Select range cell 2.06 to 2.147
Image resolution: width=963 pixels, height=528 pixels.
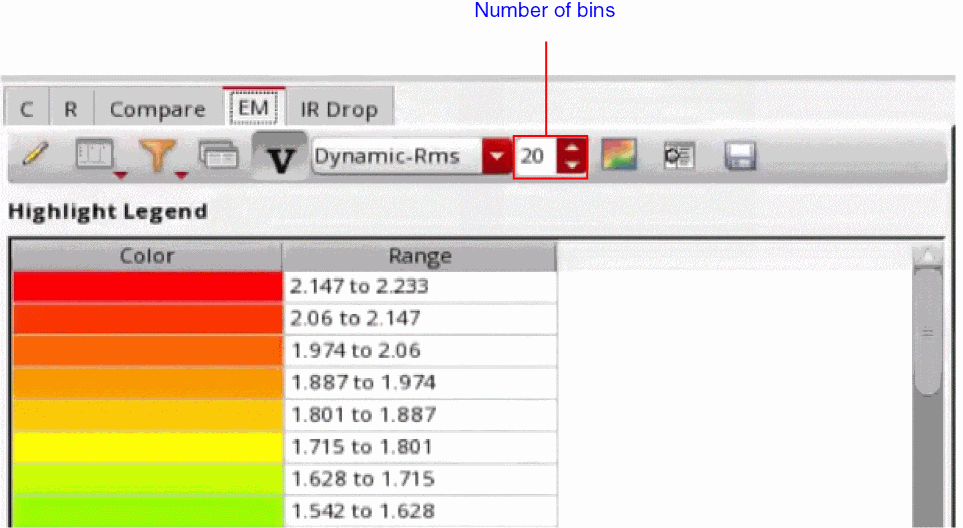[420, 319]
